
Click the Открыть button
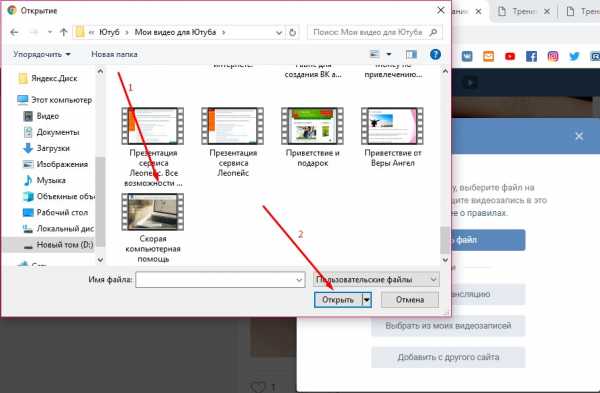(338, 300)
